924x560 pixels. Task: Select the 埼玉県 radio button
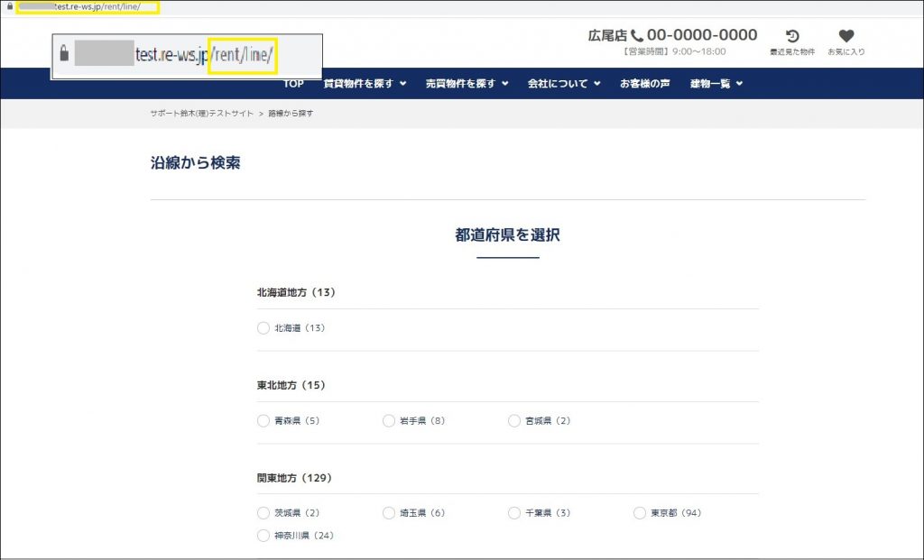(x=389, y=513)
